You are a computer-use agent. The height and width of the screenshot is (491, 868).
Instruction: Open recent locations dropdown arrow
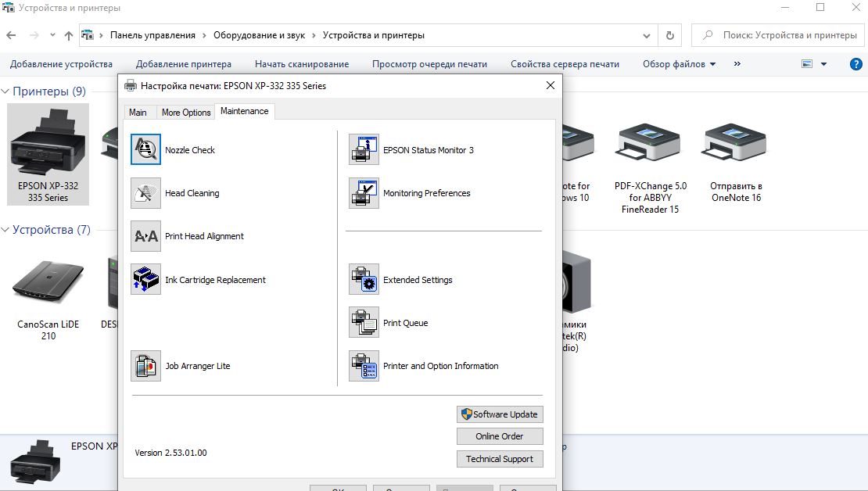(x=52, y=35)
